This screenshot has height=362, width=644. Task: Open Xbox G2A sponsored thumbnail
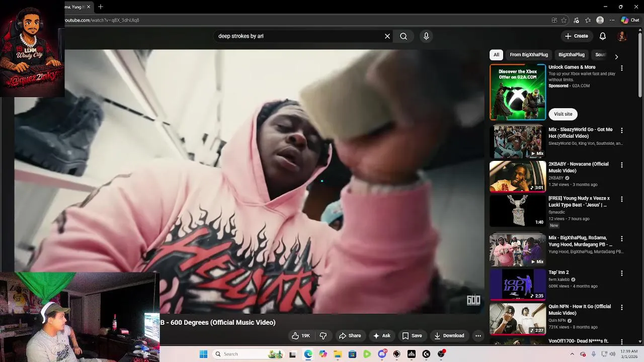[x=518, y=92]
